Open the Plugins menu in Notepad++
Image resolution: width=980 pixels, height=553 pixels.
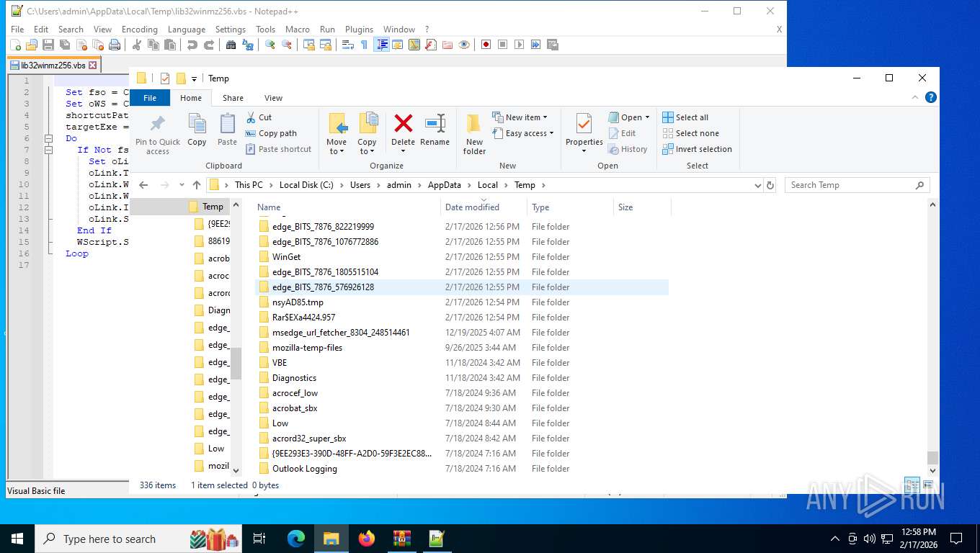[x=359, y=30]
